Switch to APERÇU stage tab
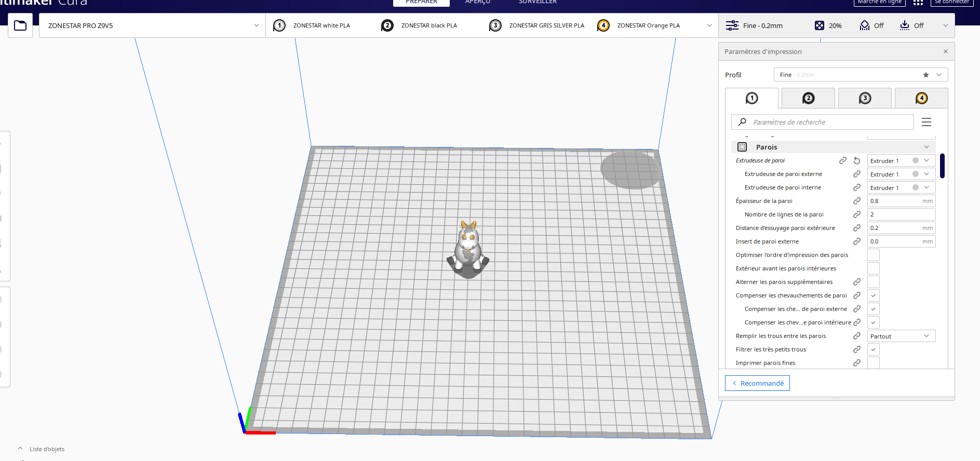 tap(478, 3)
